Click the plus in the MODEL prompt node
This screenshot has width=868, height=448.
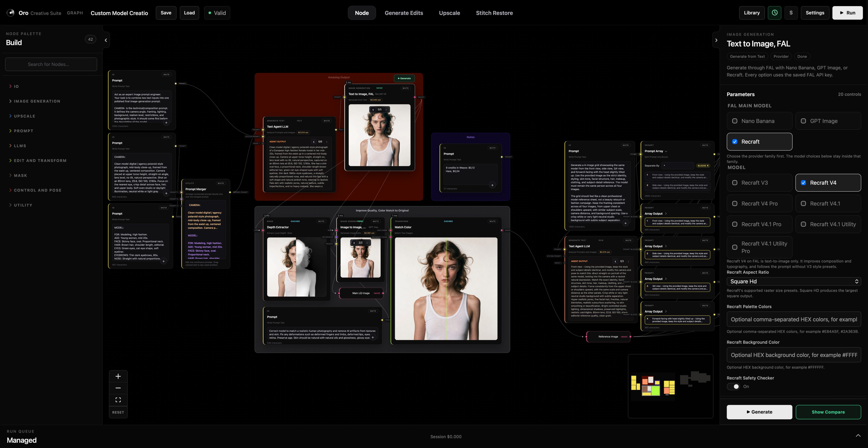pyautogui.click(x=163, y=261)
